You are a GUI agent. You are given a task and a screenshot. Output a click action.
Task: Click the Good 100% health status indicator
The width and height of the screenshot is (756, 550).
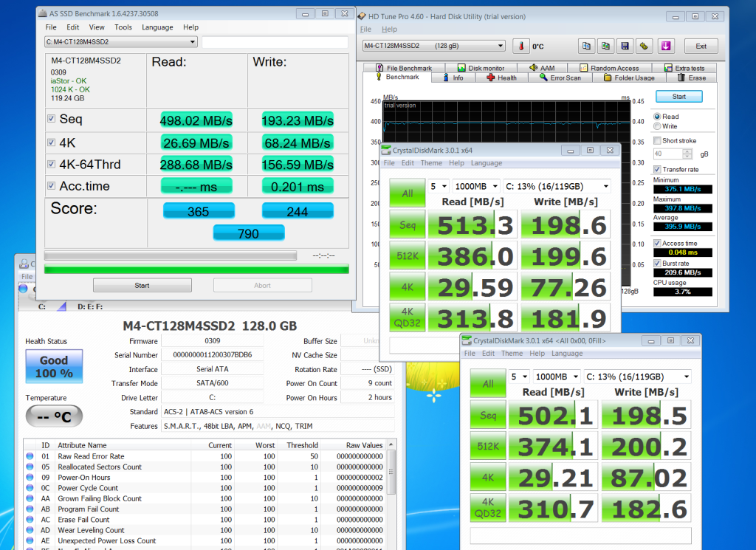54,366
